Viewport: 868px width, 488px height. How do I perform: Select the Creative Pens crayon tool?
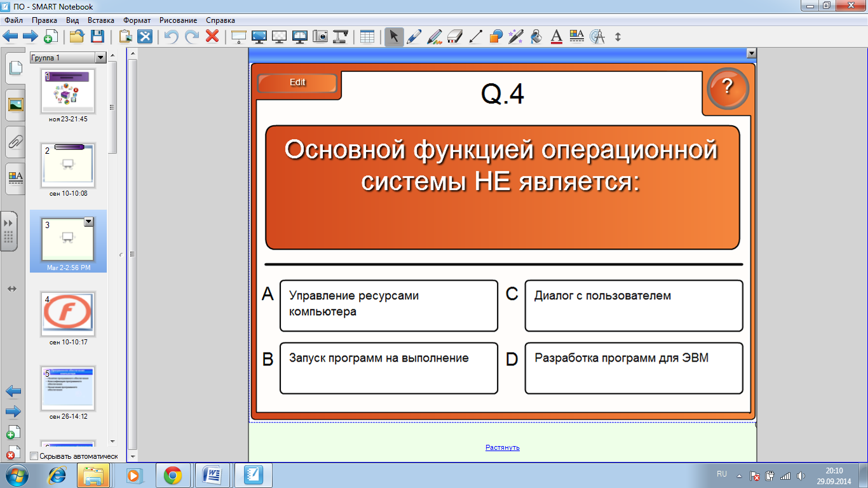click(x=435, y=36)
